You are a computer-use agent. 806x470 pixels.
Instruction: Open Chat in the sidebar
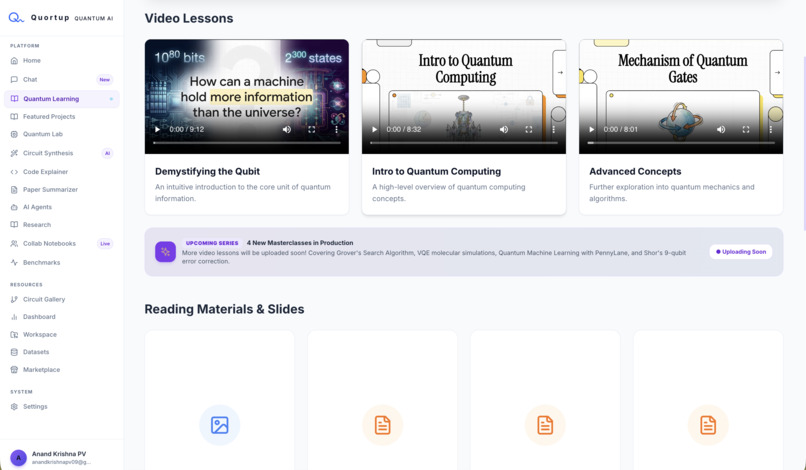(62, 80)
